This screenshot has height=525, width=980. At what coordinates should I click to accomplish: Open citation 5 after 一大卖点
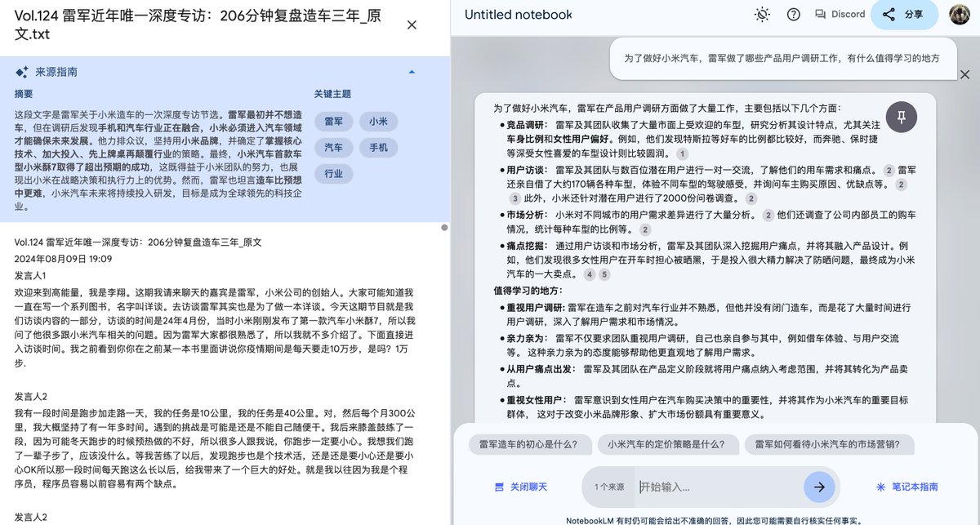(x=604, y=274)
